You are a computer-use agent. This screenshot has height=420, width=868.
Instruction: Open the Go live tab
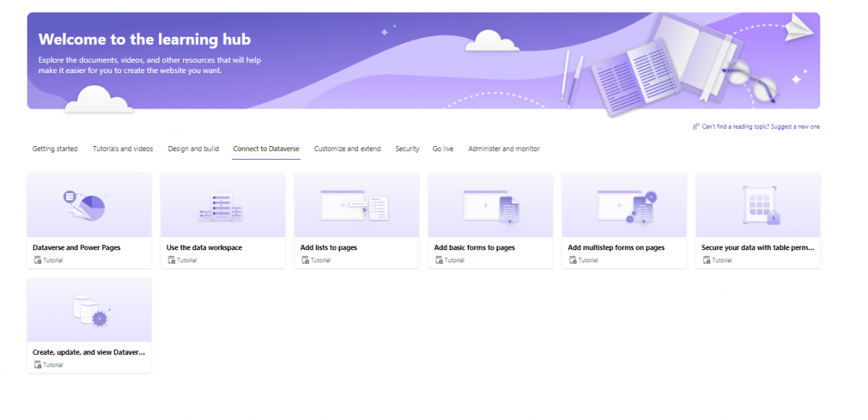(443, 148)
